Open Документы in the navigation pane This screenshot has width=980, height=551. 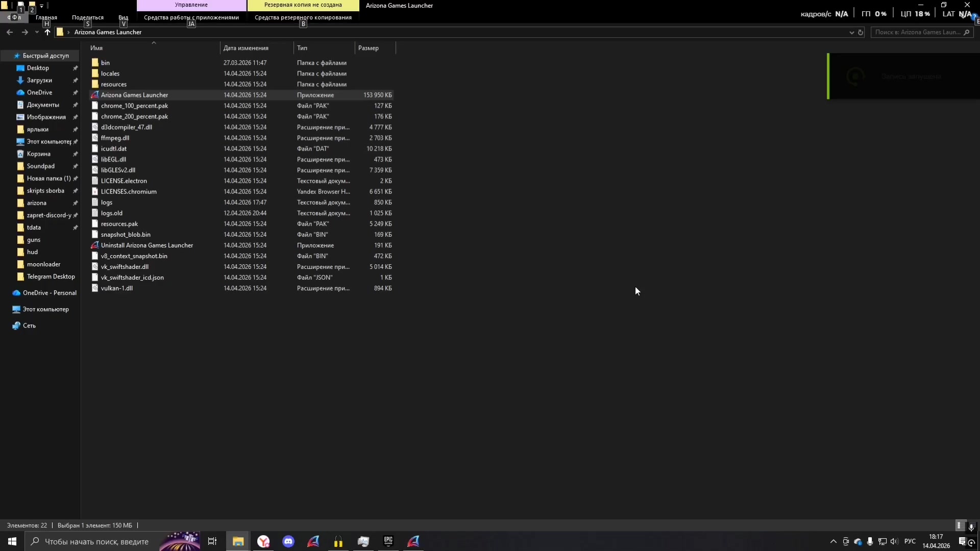click(43, 105)
